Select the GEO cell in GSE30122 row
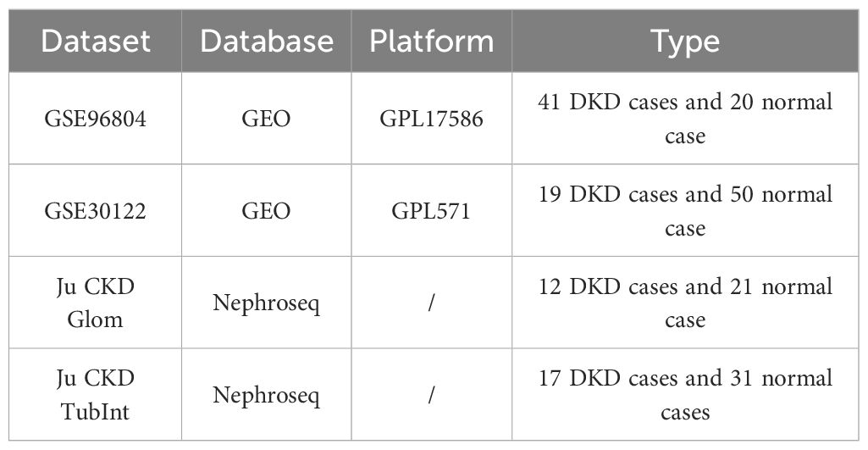 [266, 211]
